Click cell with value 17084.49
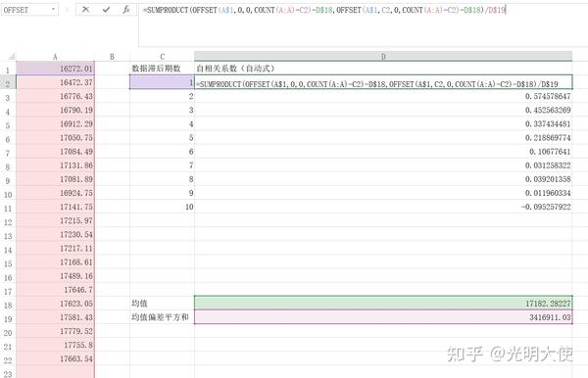 (x=56, y=152)
